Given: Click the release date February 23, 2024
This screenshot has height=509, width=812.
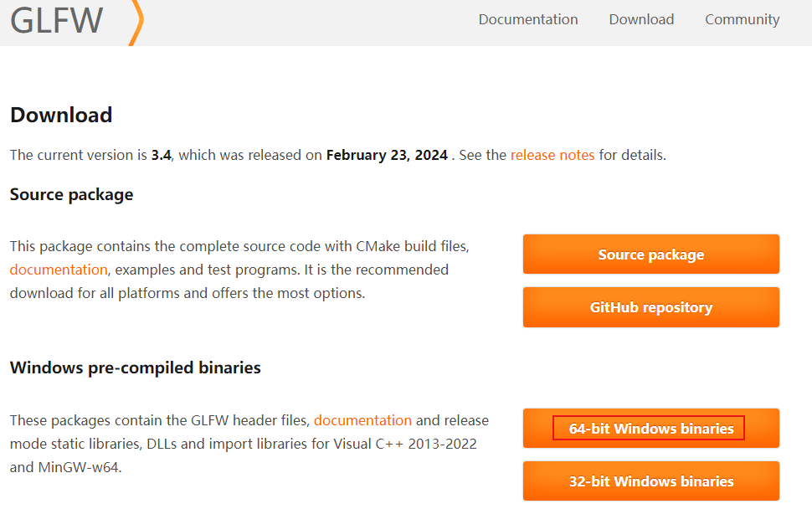Looking at the screenshot, I should 387,155.
